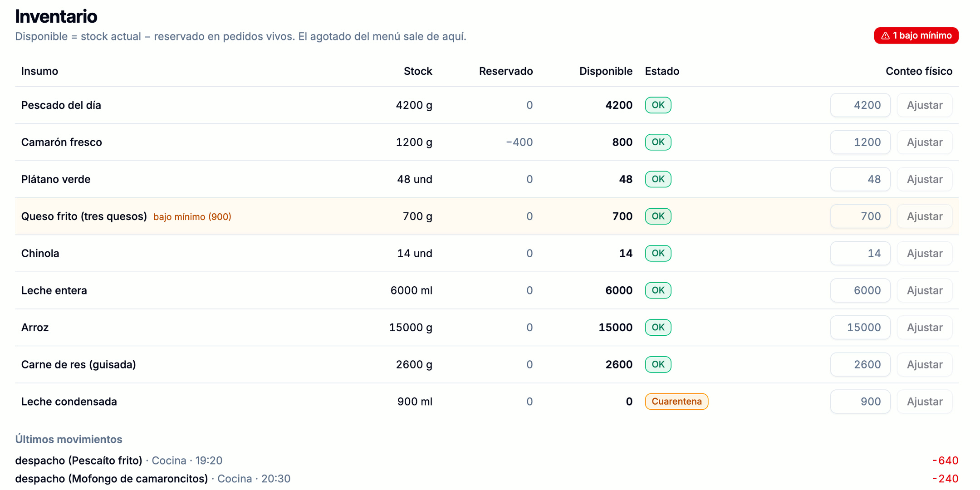The width and height of the screenshot is (980, 490).
Task: Click the Reservado column header
Action: tap(506, 71)
